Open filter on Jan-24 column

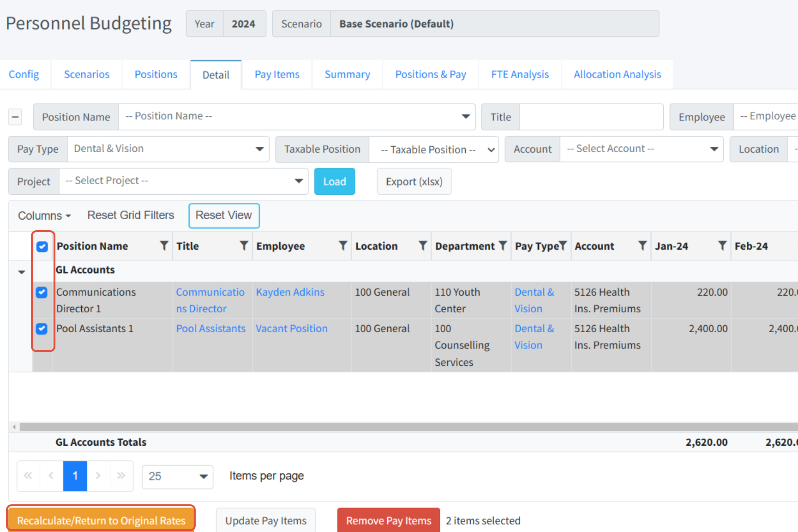[x=723, y=246]
